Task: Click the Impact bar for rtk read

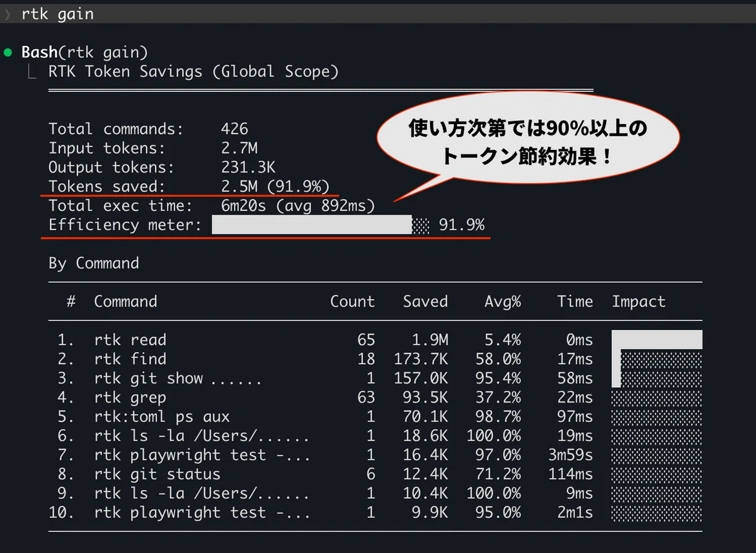Action: point(657,339)
